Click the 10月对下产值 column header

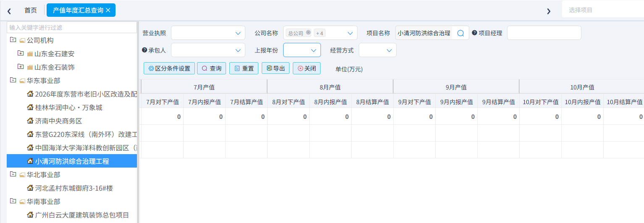tap(540, 102)
